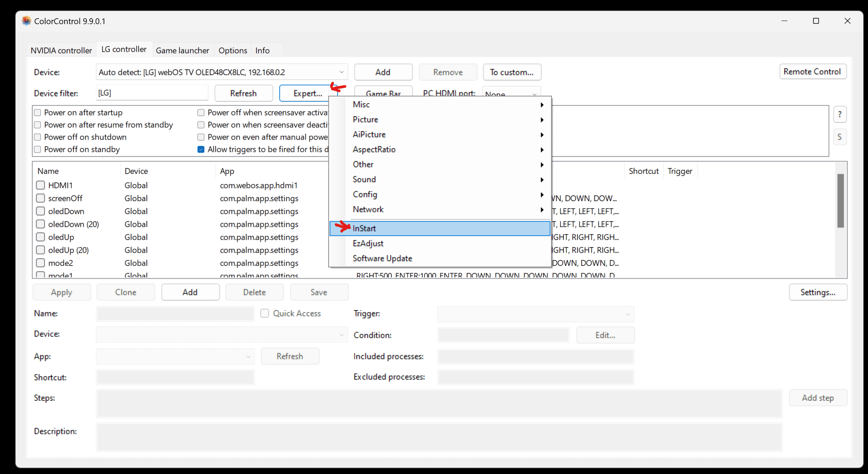Open the Config submenu
This screenshot has height=474, width=868.
(x=440, y=194)
